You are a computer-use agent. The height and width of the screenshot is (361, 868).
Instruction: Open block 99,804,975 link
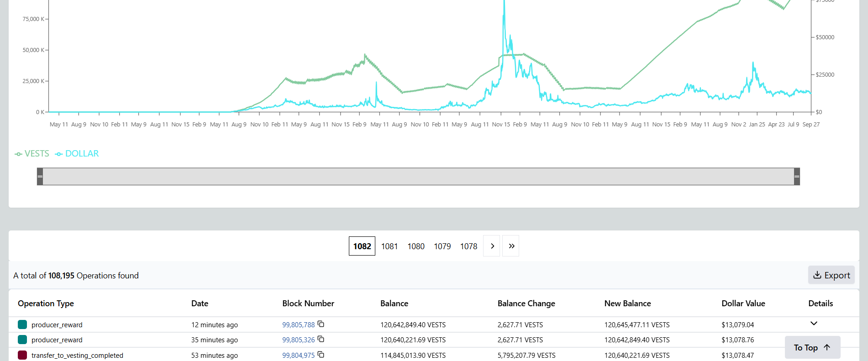(298, 356)
